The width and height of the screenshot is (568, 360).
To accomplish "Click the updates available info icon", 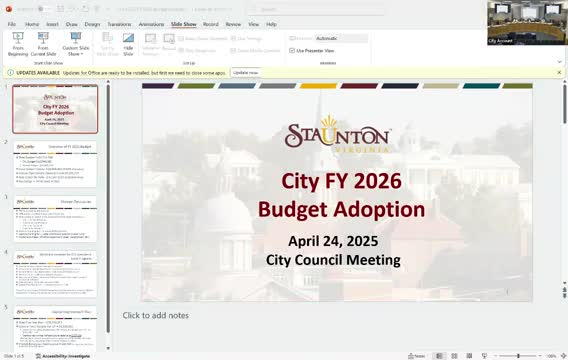I will coord(11,73).
